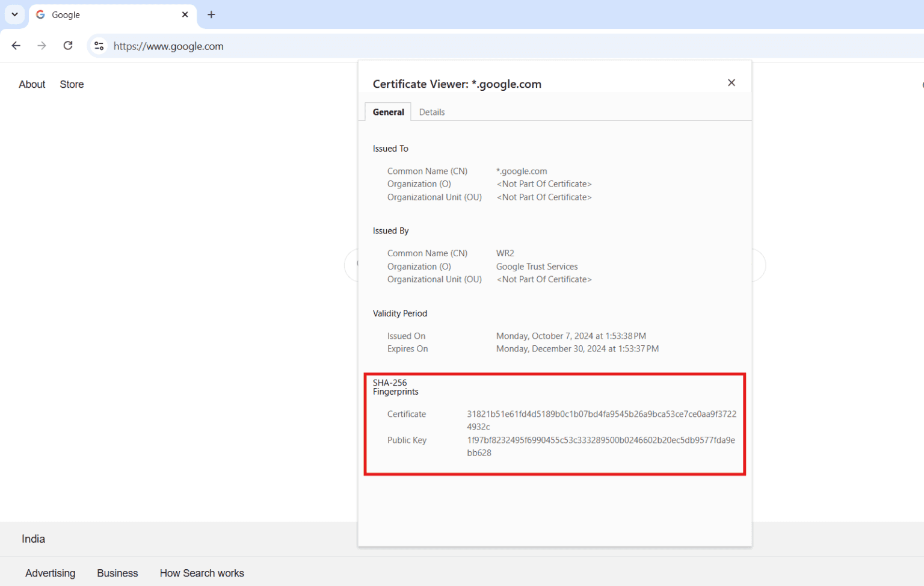Select the SHA-256 Certificate fingerprint text
The image size is (924, 586).
(601, 420)
